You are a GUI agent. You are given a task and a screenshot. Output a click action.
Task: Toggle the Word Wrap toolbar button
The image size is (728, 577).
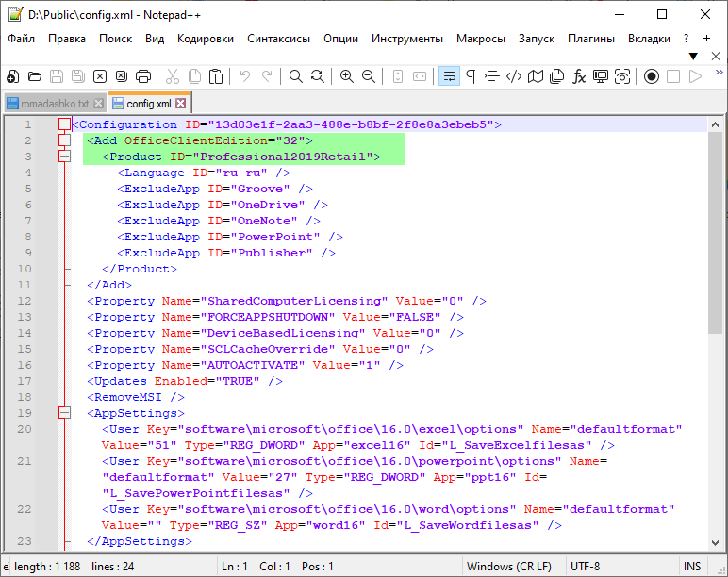(449, 76)
